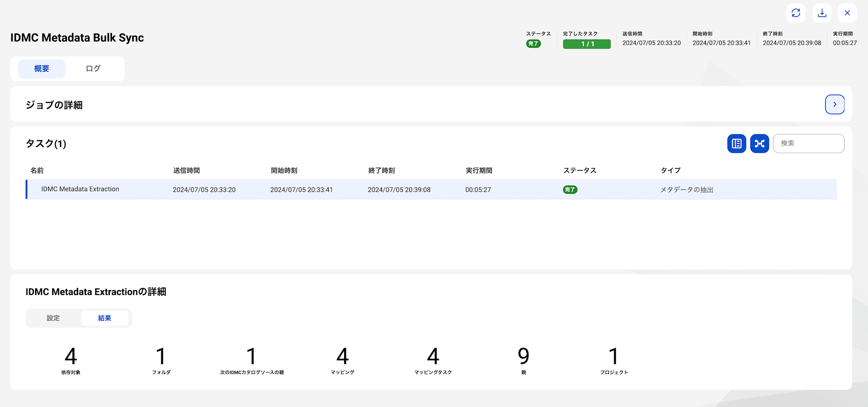
Task: Click the 送信時間 table column header
Action: (187, 170)
